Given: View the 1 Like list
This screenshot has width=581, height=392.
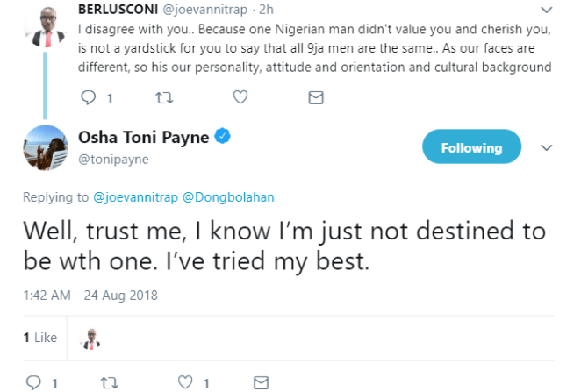Looking at the screenshot, I should click(x=39, y=338).
